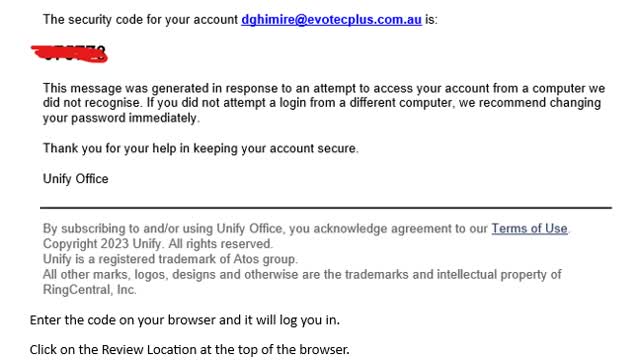Click the Unify Office signature text

pos(76,179)
